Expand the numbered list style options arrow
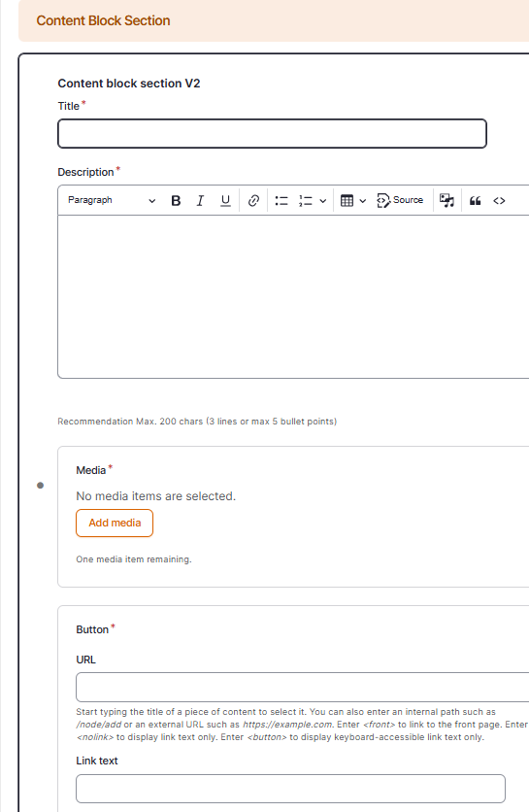 coord(322,200)
